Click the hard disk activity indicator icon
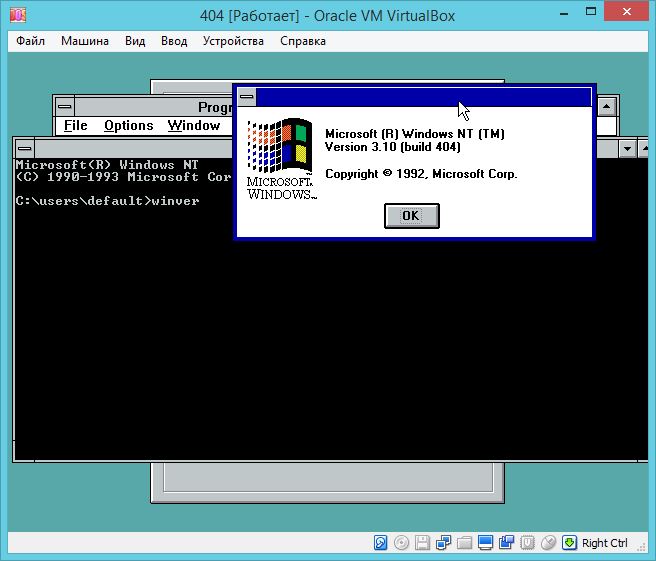 tap(380, 543)
